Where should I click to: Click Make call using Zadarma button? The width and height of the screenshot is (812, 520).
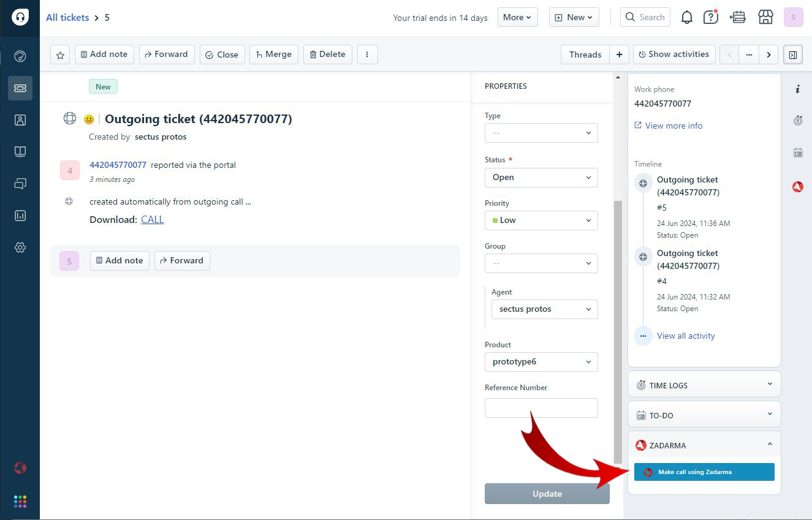coord(704,472)
